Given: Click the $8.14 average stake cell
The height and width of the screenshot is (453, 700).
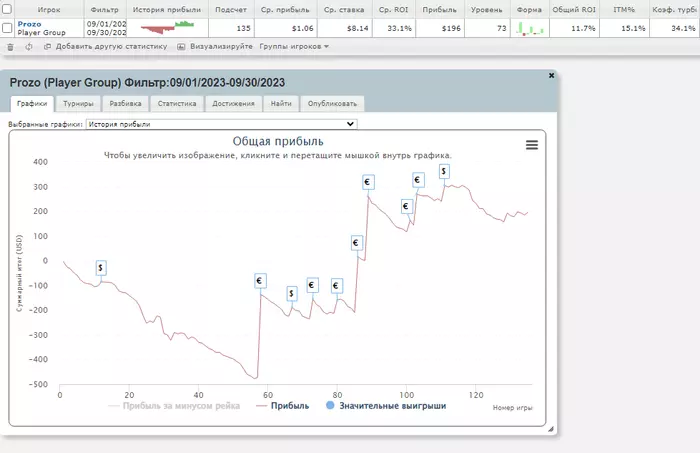Looking at the screenshot, I should tap(344, 28).
